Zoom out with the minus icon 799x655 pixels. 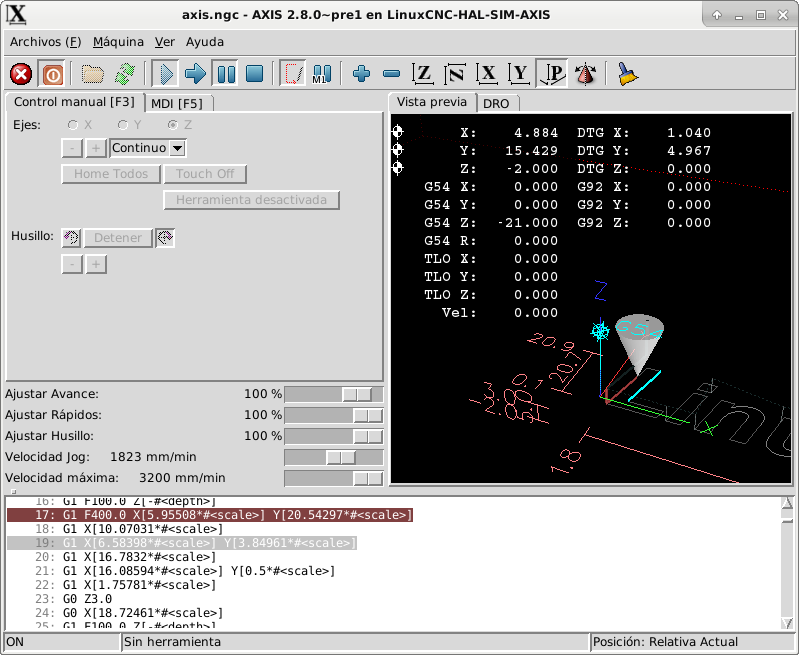tap(391, 74)
